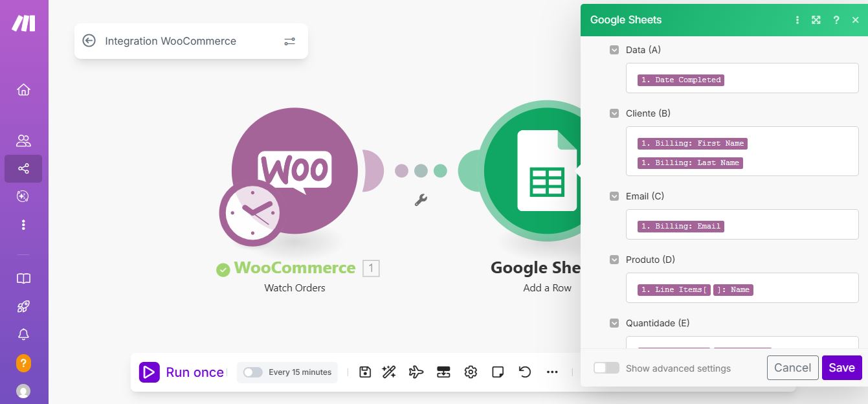Open the three-dot menu in the bottom toolbar
868x404 pixels.
tap(552, 372)
